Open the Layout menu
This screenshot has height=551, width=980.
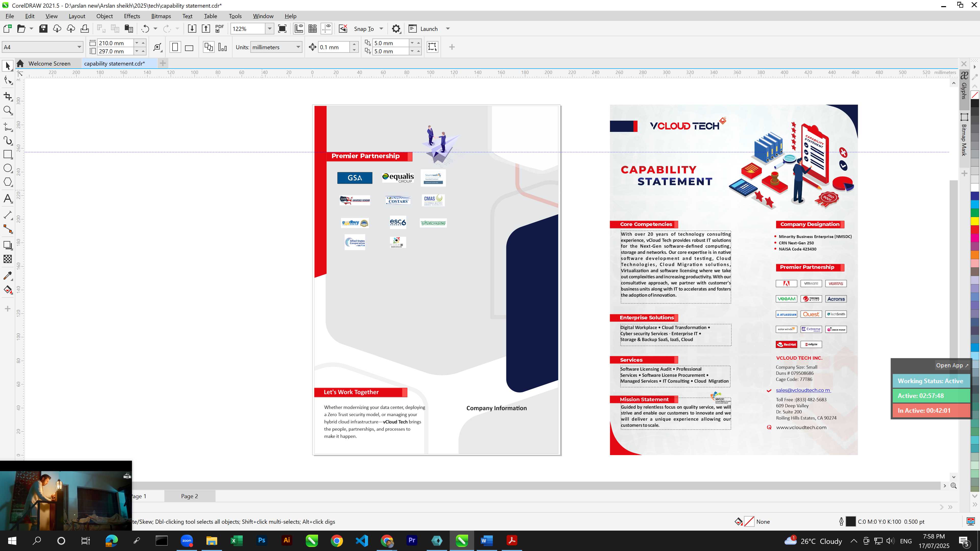pos(77,16)
